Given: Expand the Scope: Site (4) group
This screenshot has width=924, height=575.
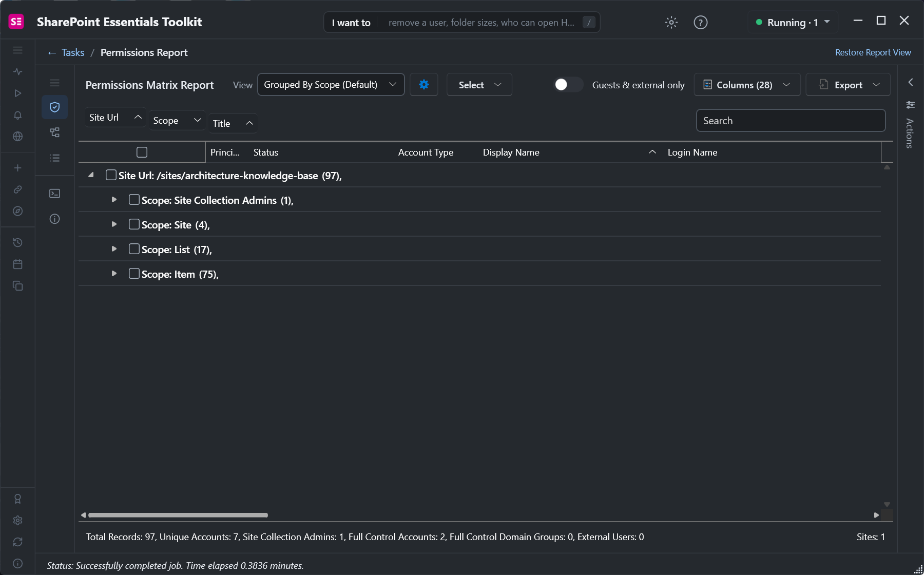Looking at the screenshot, I should click(x=114, y=224).
